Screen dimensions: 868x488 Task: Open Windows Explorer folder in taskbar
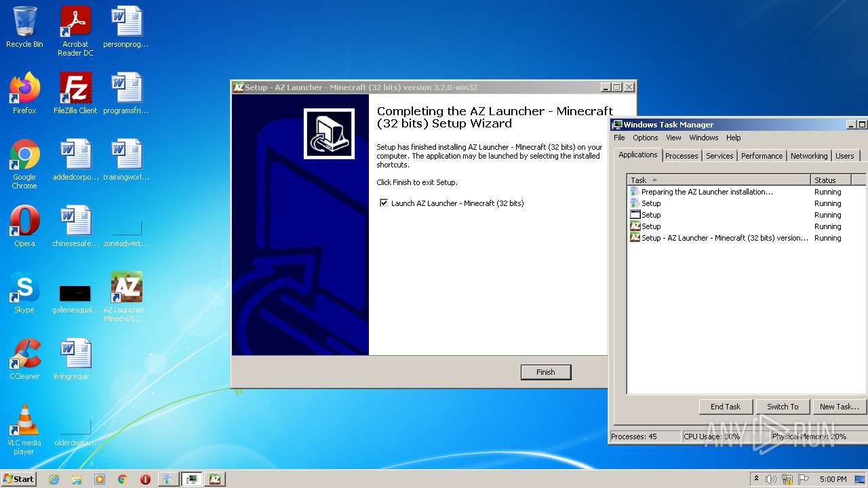pyautogui.click(x=77, y=479)
